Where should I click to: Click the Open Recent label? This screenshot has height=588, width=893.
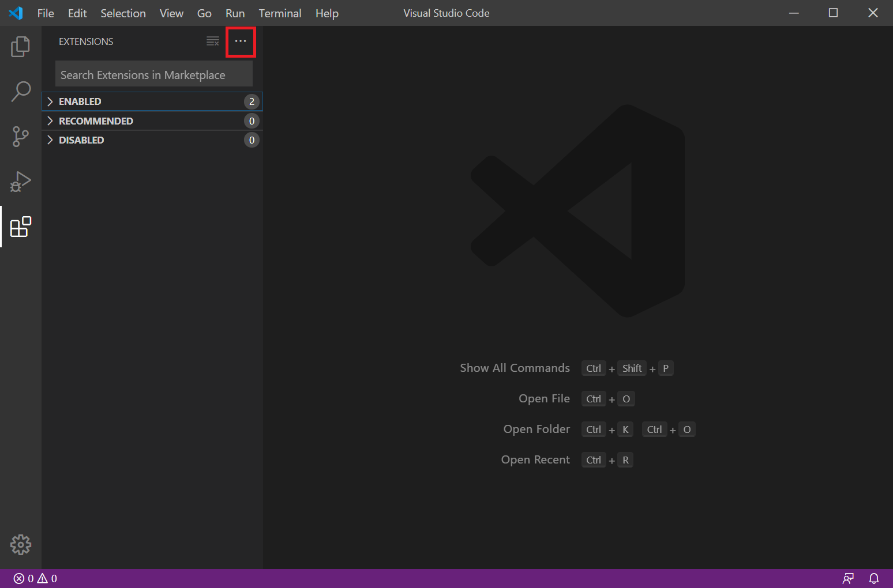tap(535, 459)
